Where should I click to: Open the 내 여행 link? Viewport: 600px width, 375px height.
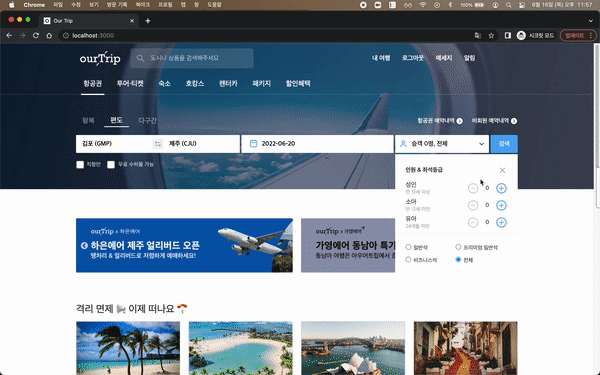381,58
